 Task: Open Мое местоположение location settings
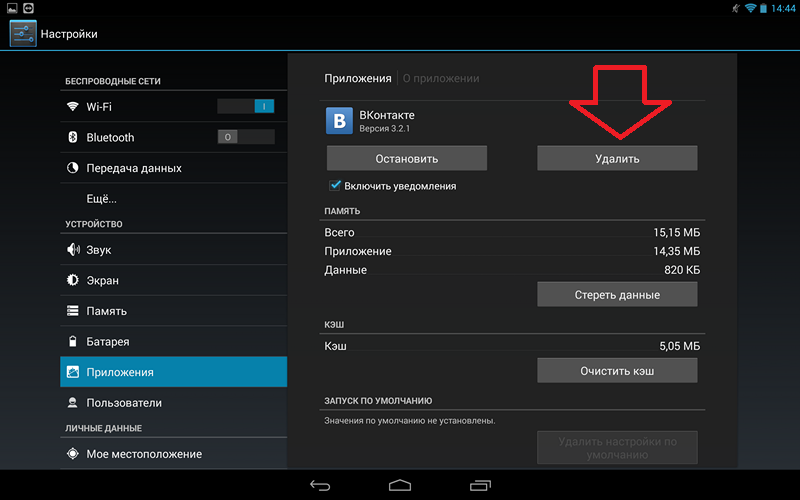click(x=173, y=454)
